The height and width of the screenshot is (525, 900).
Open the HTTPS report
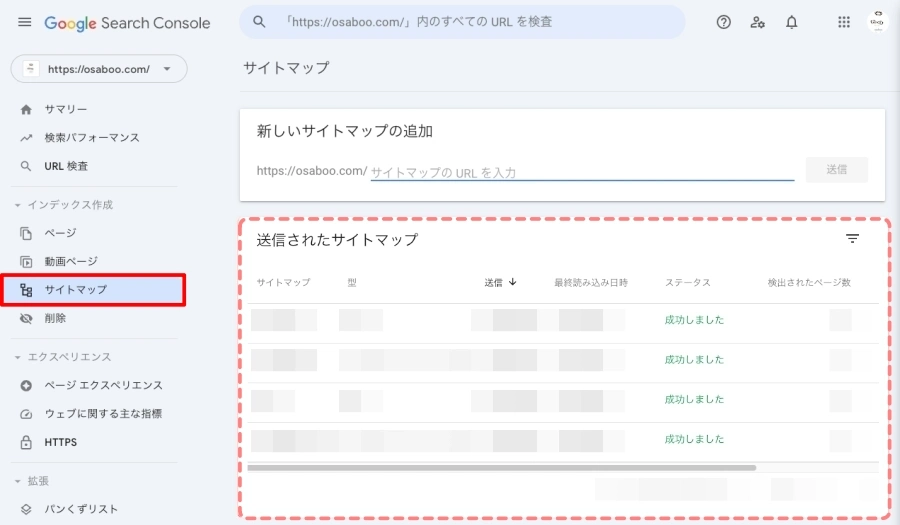coord(60,442)
